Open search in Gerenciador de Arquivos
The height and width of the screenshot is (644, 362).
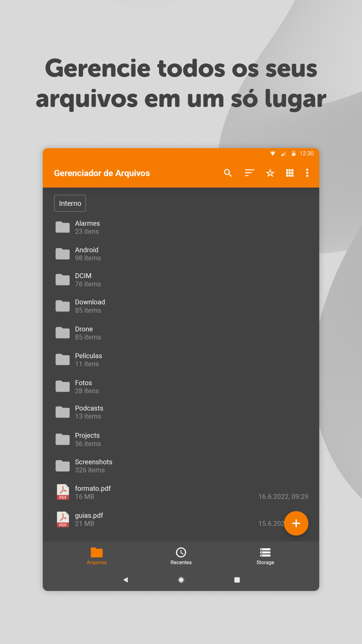click(x=228, y=173)
